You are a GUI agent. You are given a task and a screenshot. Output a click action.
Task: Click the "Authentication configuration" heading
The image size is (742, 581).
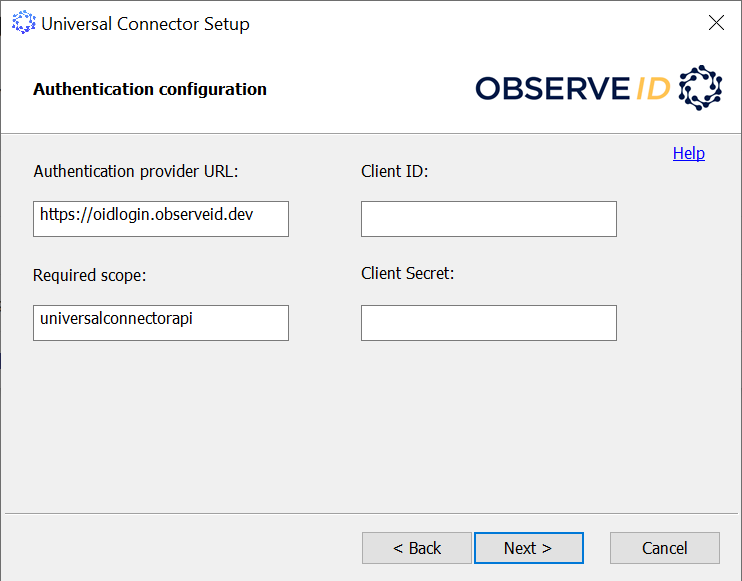(x=150, y=89)
